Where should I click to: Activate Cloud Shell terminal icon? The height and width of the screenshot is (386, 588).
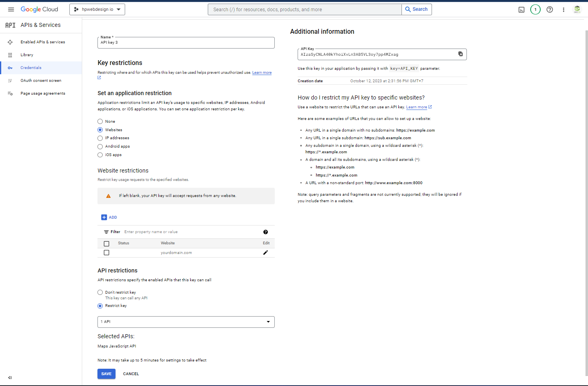coord(521,10)
